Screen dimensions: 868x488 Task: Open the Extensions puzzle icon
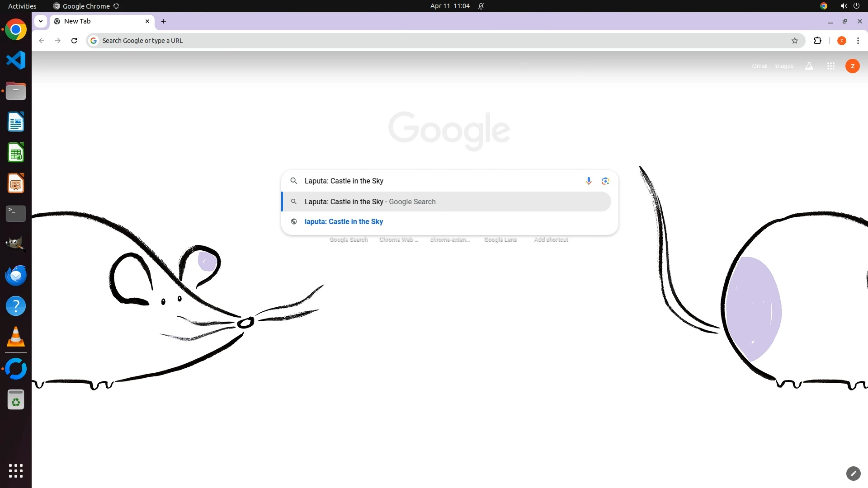click(x=817, y=41)
